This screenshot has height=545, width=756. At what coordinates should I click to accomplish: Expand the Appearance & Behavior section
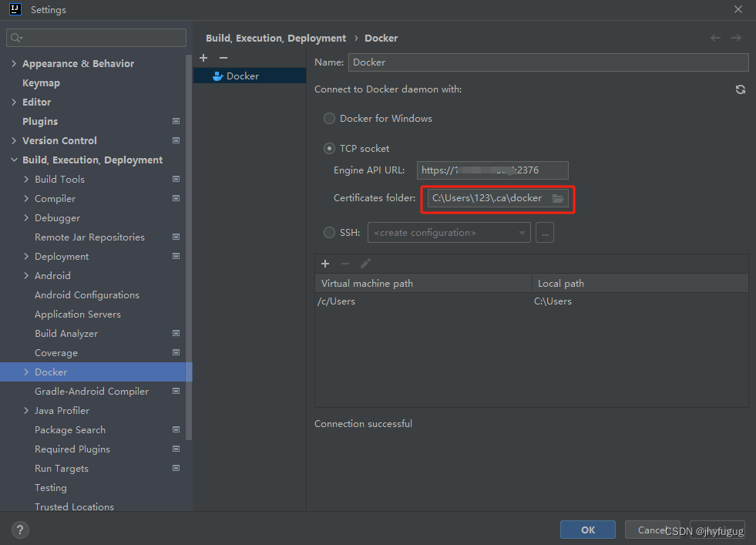(14, 63)
